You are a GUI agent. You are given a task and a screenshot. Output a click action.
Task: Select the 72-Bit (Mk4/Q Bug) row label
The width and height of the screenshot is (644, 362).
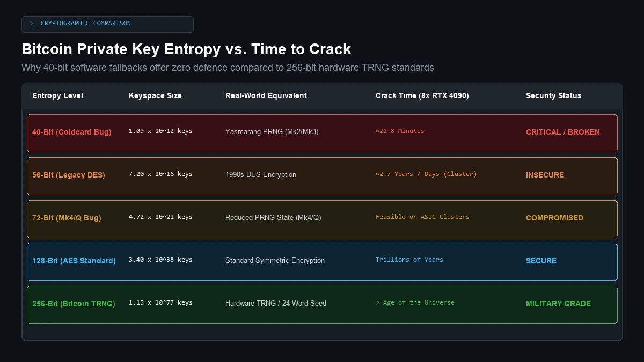click(67, 218)
